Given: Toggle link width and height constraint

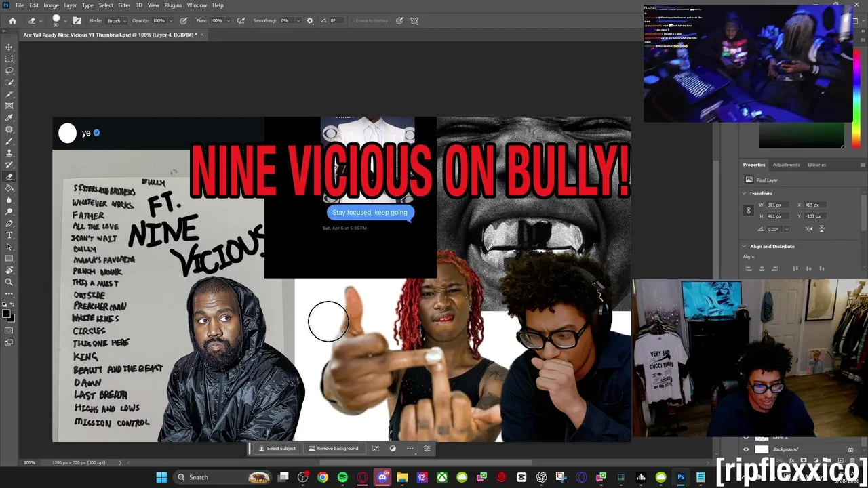Looking at the screenshot, I should pyautogui.click(x=749, y=210).
